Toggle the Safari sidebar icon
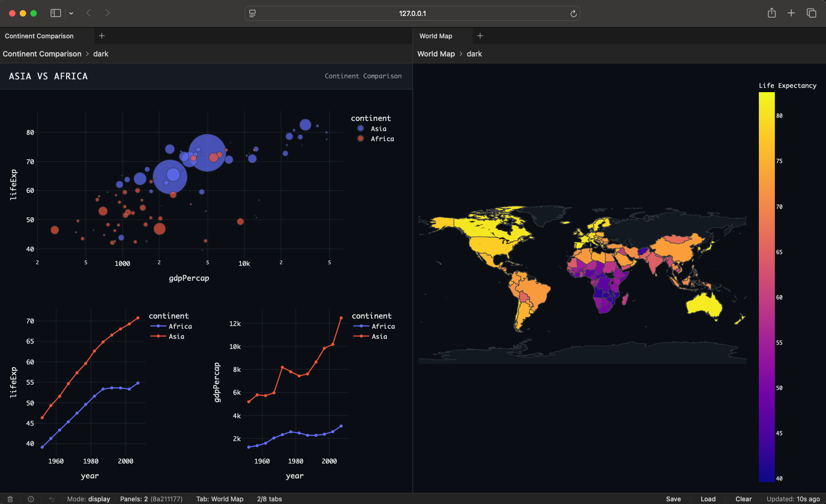This screenshot has height=504, width=826. (x=55, y=13)
